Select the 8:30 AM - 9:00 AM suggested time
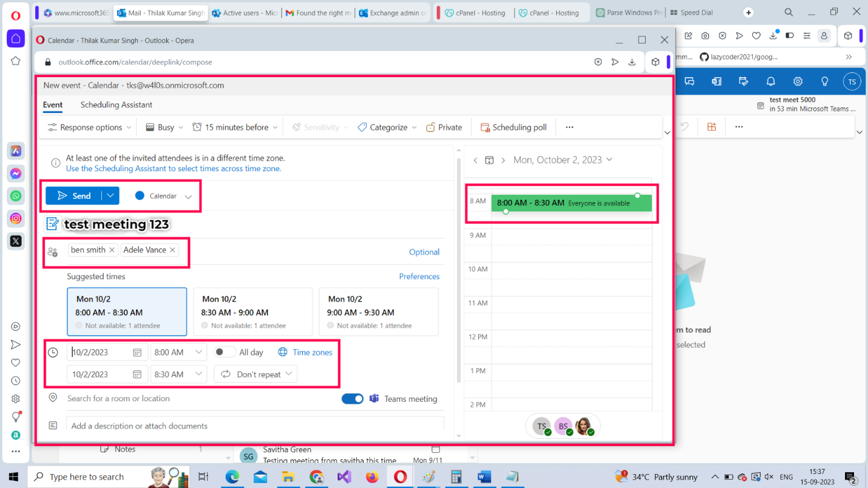 (253, 312)
